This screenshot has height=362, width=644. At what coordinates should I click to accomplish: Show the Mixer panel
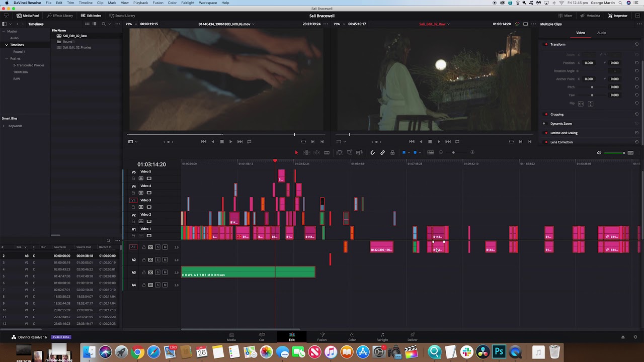(565, 16)
